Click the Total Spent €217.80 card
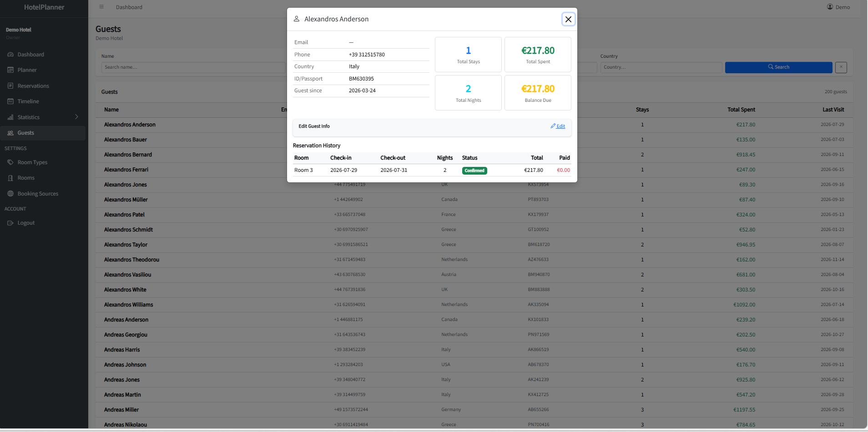This screenshot has height=432, width=868. coord(538,55)
